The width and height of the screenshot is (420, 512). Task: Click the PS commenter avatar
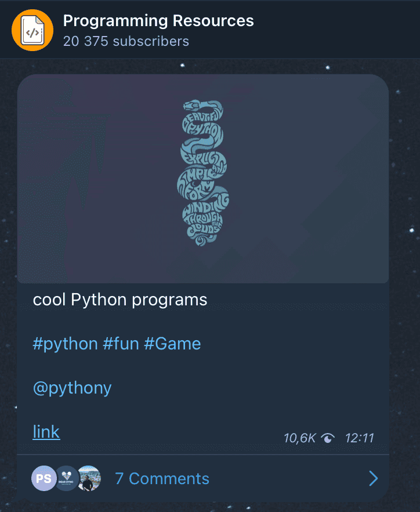(x=44, y=479)
